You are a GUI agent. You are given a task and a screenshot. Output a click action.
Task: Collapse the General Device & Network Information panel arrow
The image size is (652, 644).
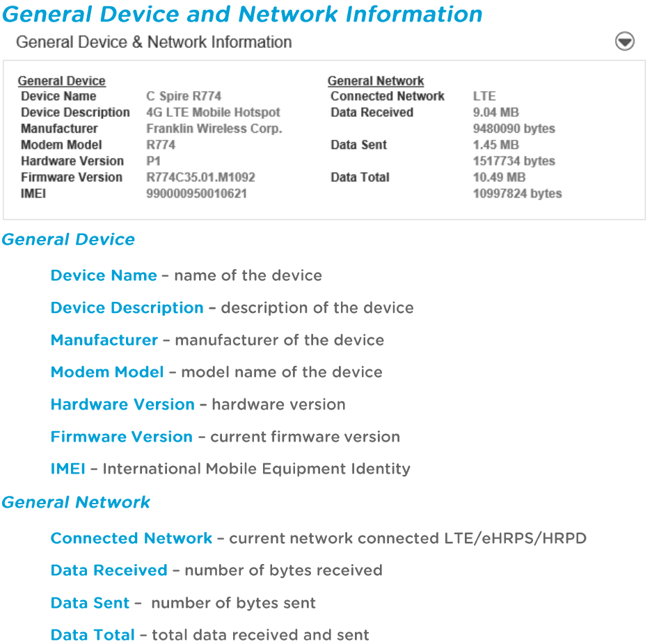click(624, 42)
